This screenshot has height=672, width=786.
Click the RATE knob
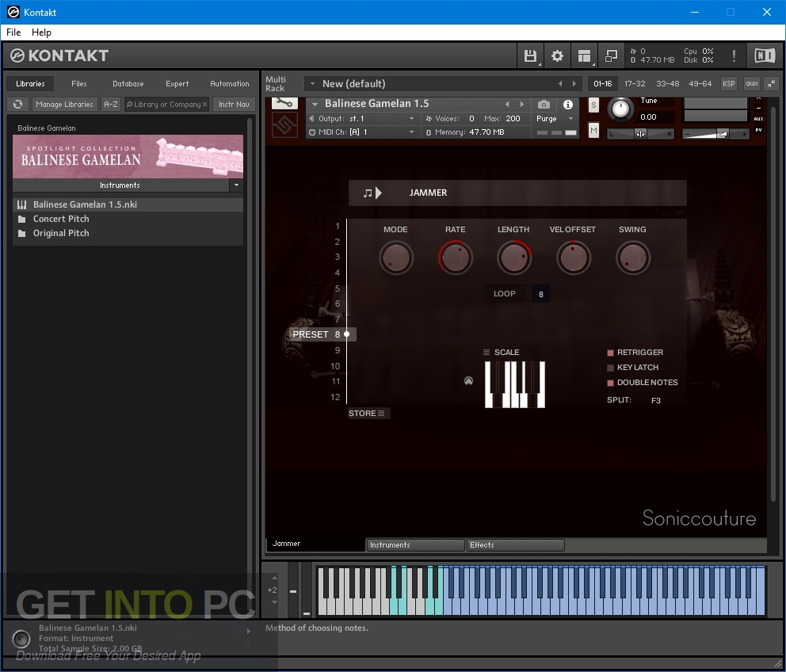pos(455,258)
